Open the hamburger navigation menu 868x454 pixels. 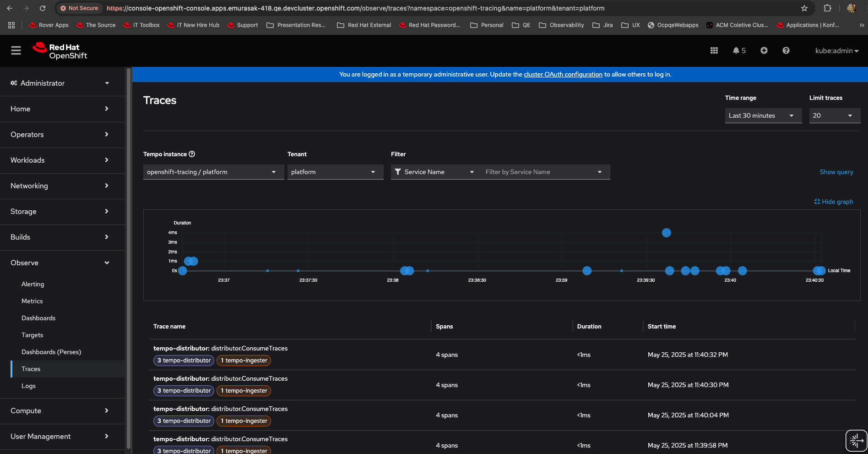[x=16, y=50]
